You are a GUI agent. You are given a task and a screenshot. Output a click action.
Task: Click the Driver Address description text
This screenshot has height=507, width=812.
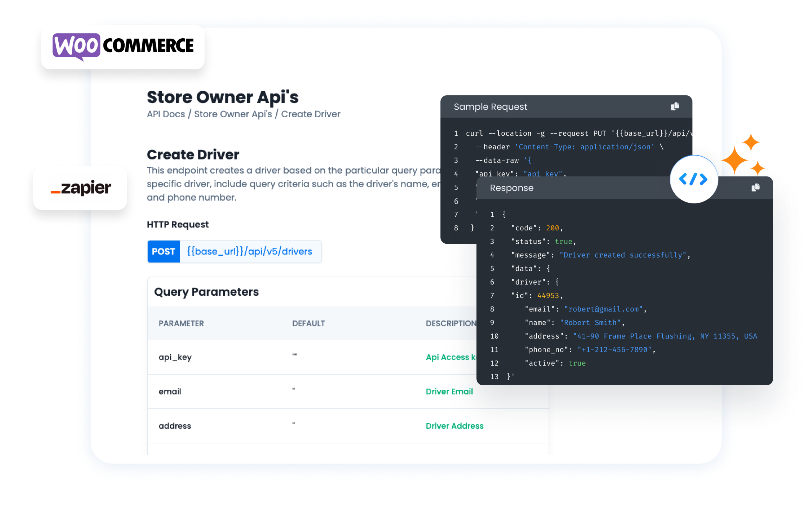[454, 426]
